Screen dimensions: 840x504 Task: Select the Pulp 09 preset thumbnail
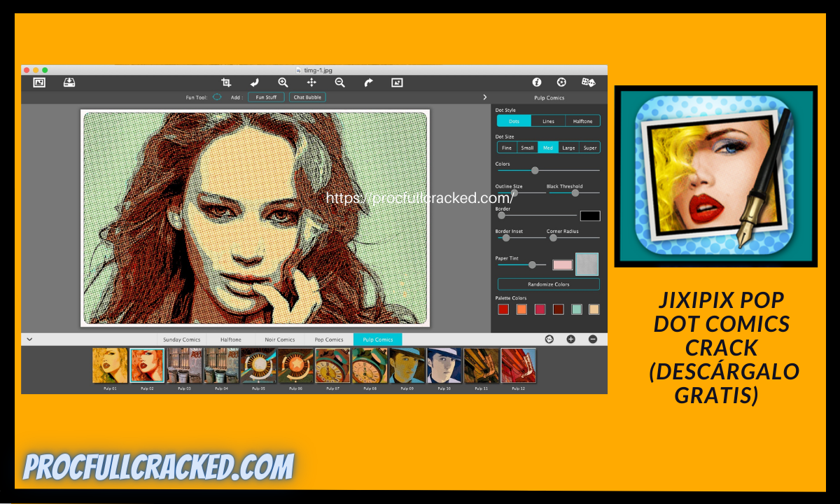pyautogui.click(x=407, y=365)
